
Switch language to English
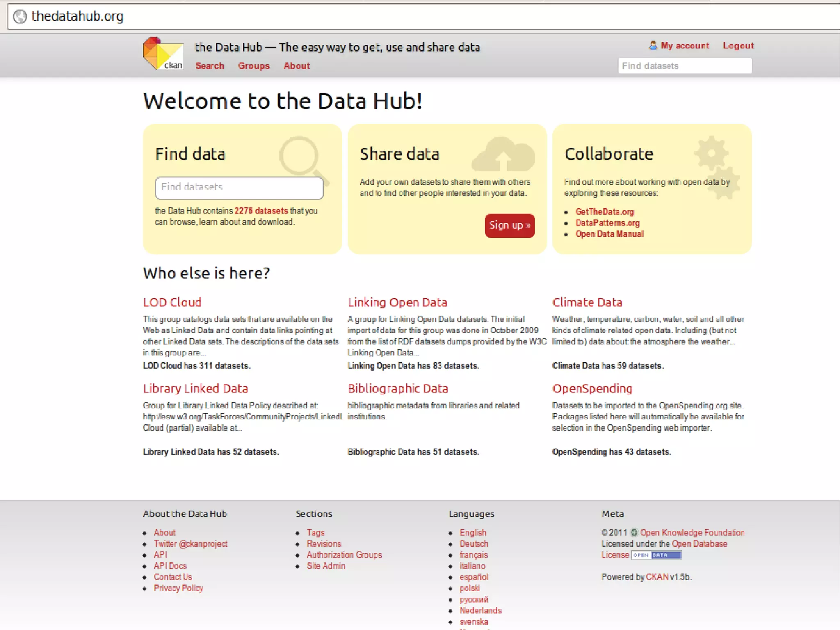472,532
